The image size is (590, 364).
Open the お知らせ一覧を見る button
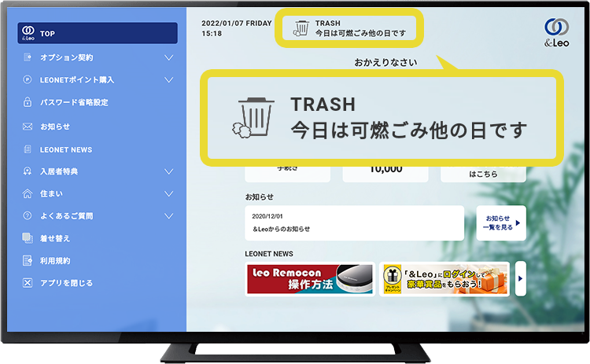tap(501, 222)
